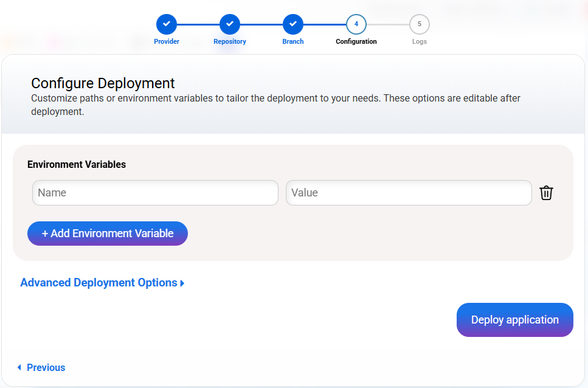The height and width of the screenshot is (388, 588).
Task: Focus the environment variable Value field
Action: (x=409, y=193)
